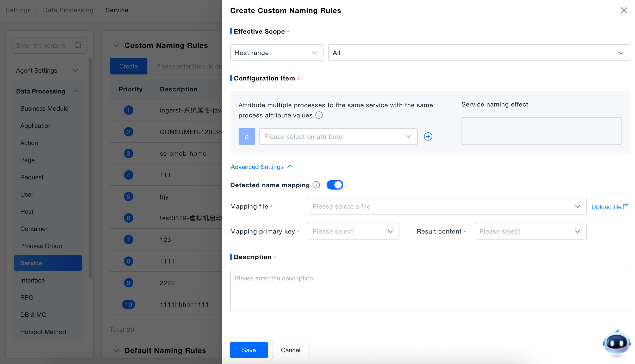Toggle Detected name mapping switch off
This screenshot has height=364, width=635.
(335, 185)
